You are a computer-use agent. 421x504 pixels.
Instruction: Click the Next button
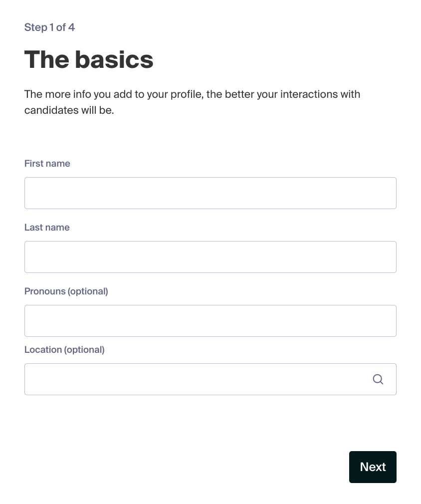click(x=373, y=467)
